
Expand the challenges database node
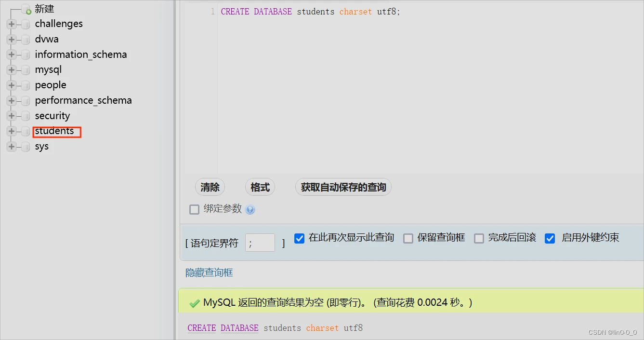pos(12,24)
